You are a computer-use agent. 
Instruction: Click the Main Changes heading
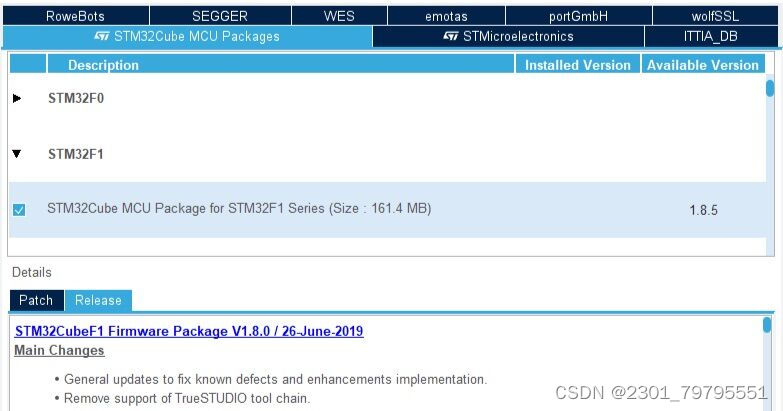point(59,351)
